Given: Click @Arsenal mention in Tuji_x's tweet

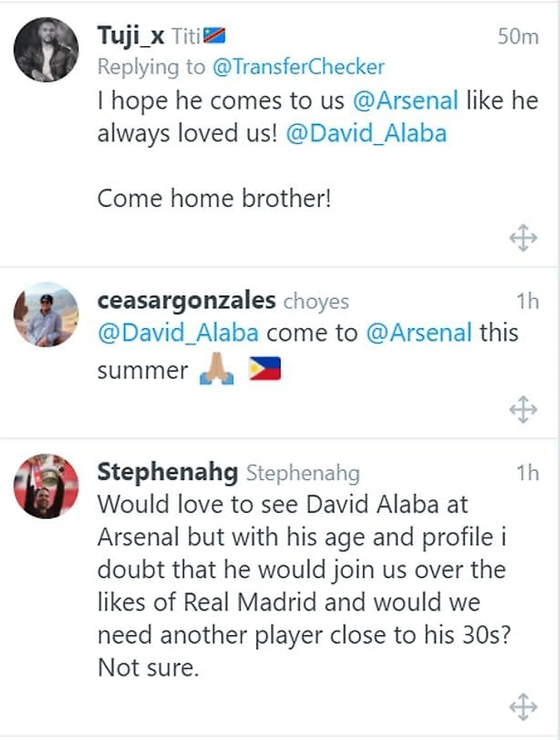Looking at the screenshot, I should click(406, 100).
